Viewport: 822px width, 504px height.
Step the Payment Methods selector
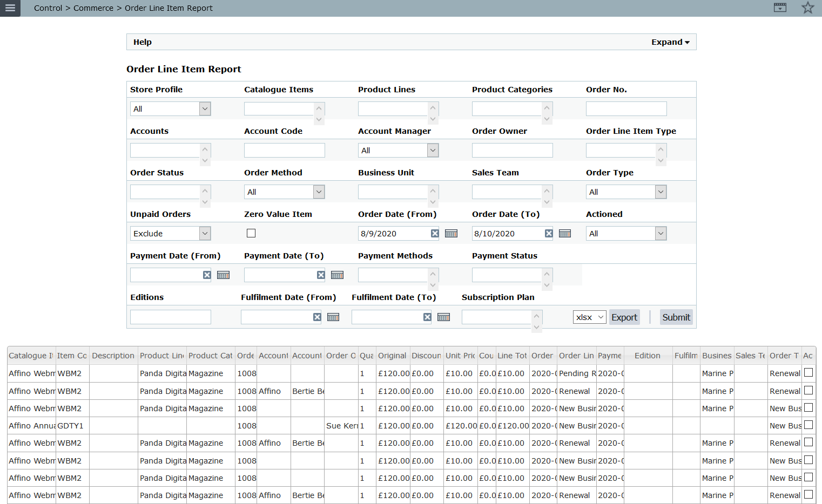click(433, 280)
